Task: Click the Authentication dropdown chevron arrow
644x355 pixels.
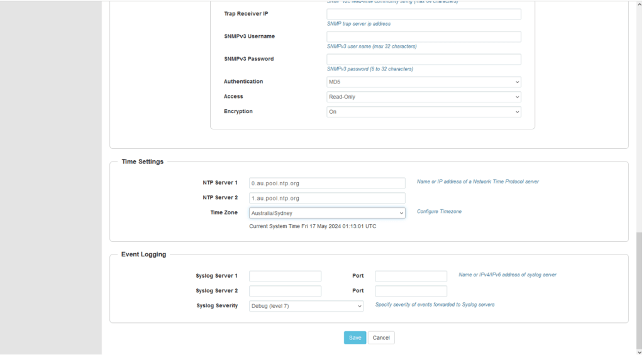Action: pos(517,82)
